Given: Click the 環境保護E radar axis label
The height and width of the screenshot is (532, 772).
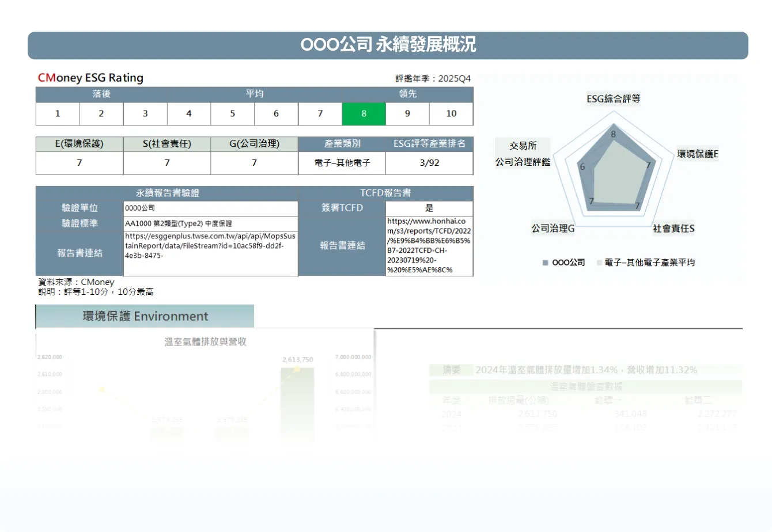Looking at the screenshot, I should [698, 154].
